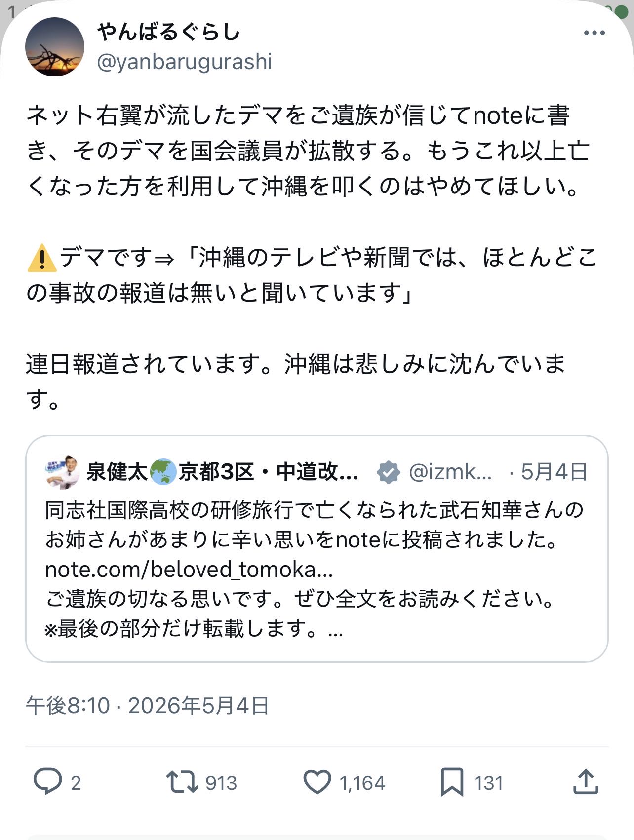
Task: Like the post with the heart icon
Action: 317,782
